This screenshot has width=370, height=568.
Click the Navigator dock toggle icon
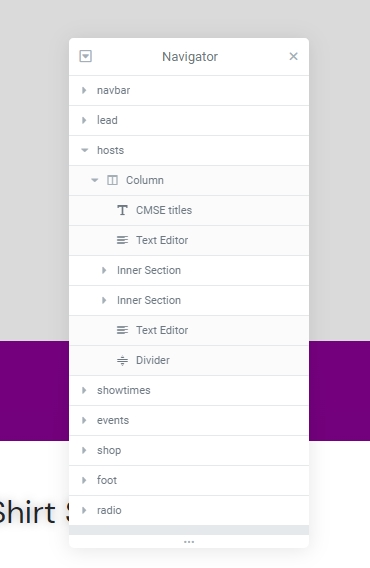(86, 56)
